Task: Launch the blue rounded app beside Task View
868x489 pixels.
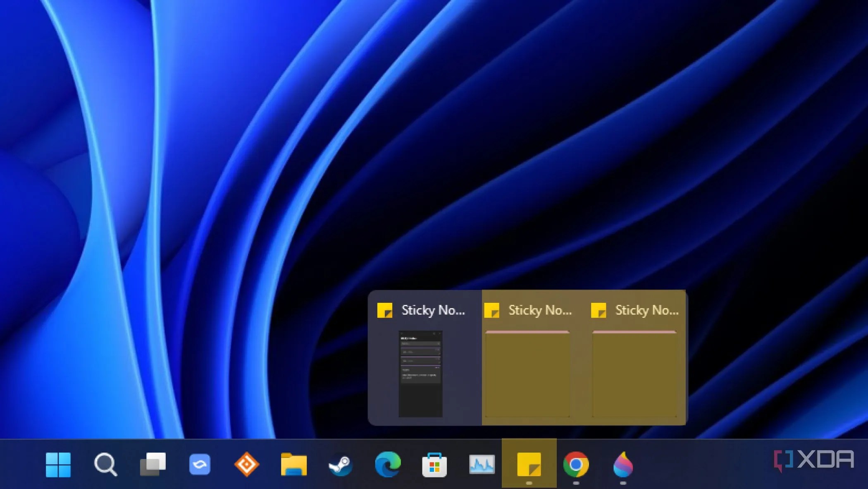Action: [200, 465]
